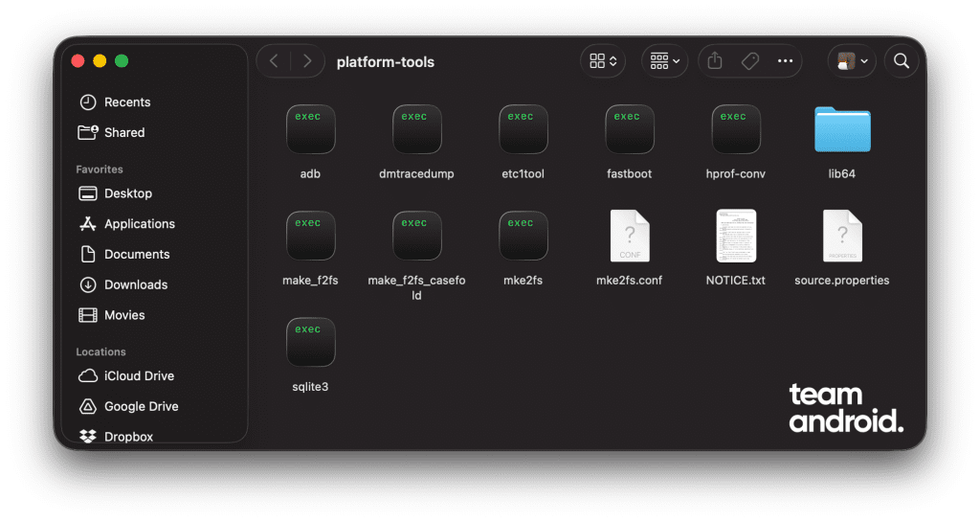Viewport: 980px width, 521px height.
Task: Select the fastboot executable icon
Action: (630, 129)
